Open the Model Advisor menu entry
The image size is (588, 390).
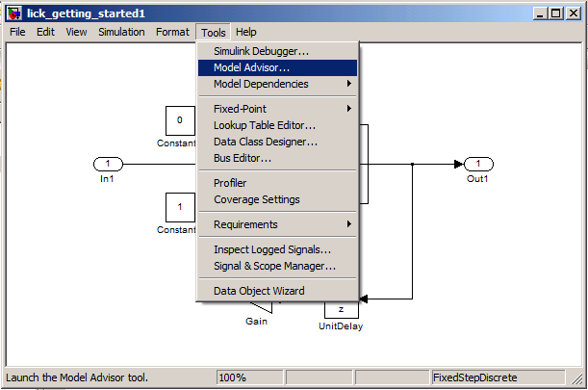point(277,68)
